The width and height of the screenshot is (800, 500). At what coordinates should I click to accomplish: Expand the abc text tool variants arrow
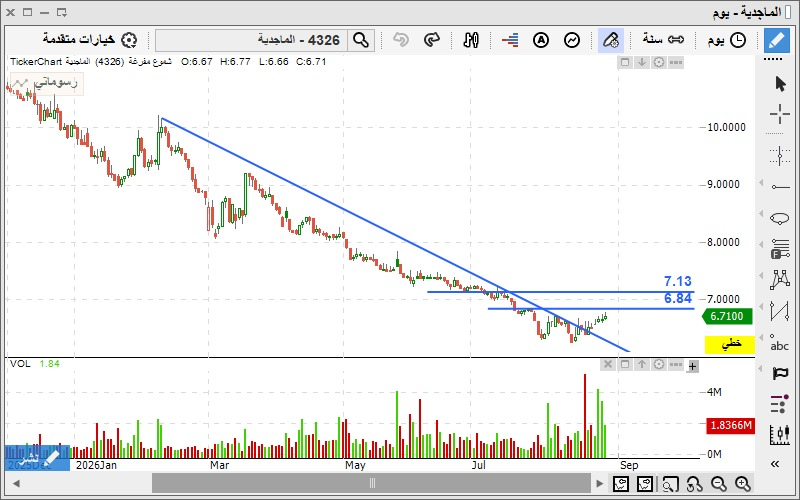pos(762,338)
